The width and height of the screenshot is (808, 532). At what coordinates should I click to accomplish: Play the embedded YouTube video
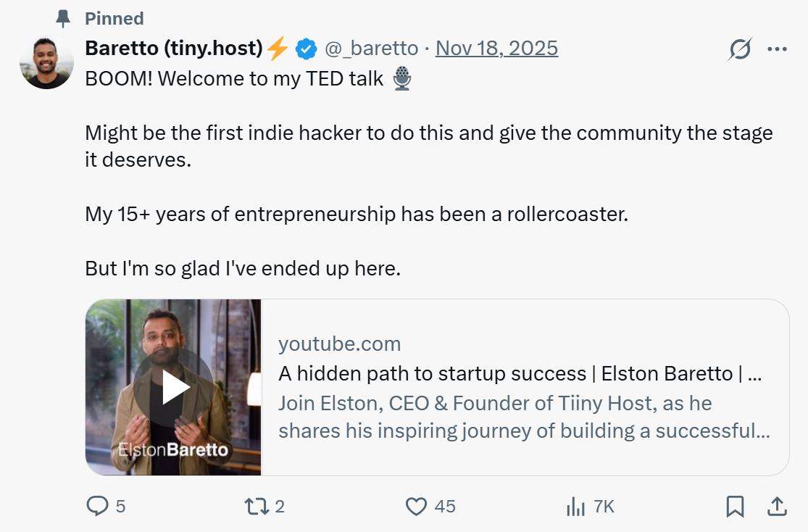point(174,386)
